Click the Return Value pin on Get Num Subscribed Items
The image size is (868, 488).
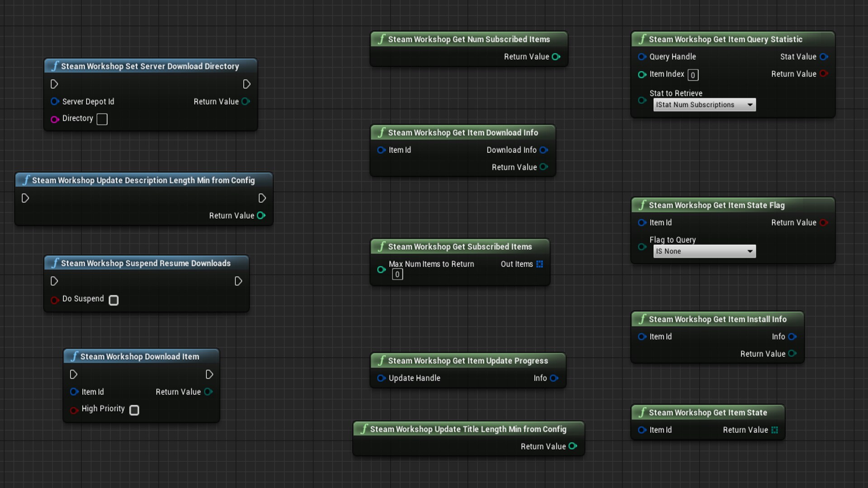(555, 56)
